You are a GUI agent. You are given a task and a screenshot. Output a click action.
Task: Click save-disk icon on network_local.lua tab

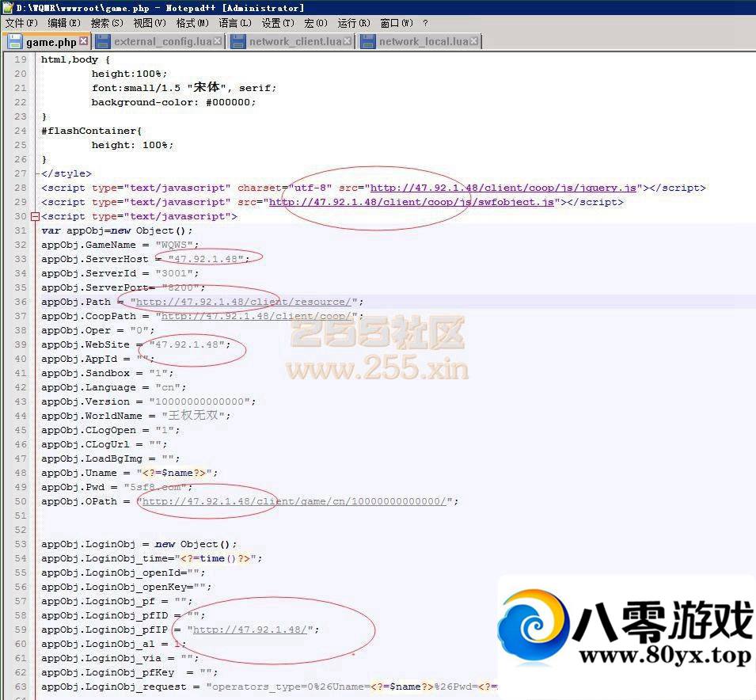(367, 41)
